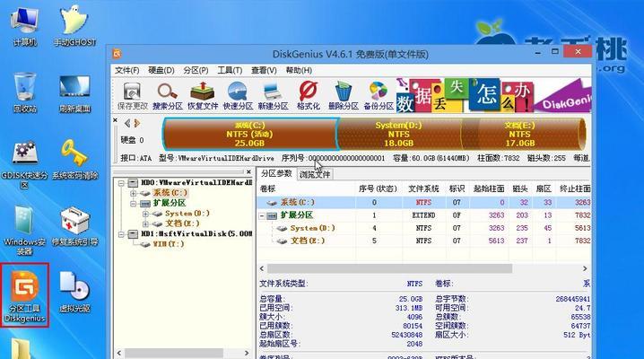
Task: Open 系统密码清除 key icon on desktop
Action: 74,160
